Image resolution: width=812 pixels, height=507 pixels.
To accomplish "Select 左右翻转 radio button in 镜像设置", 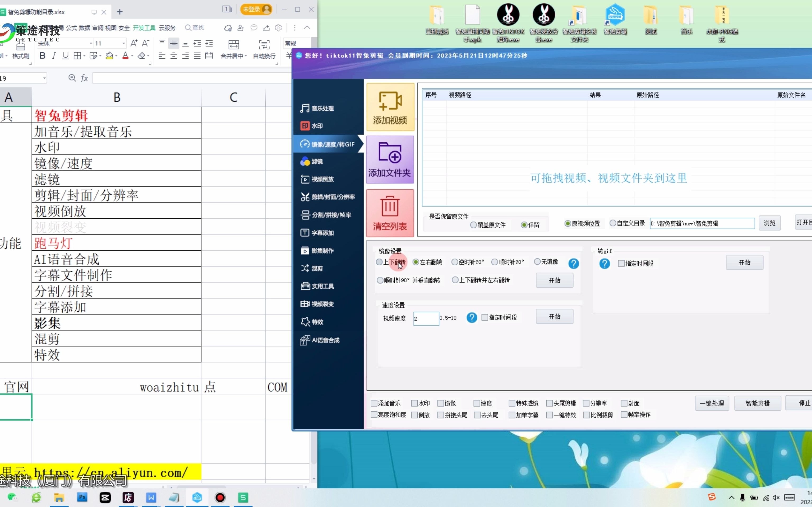I will point(416,262).
